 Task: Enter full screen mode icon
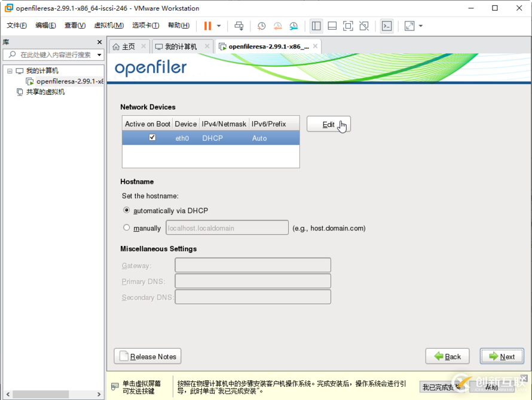click(x=348, y=26)
